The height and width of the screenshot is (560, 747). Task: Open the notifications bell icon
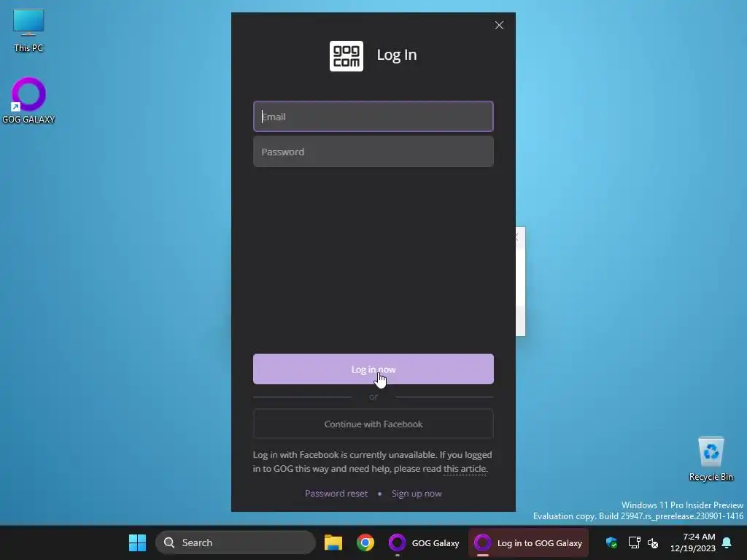[x=727, y=542]
